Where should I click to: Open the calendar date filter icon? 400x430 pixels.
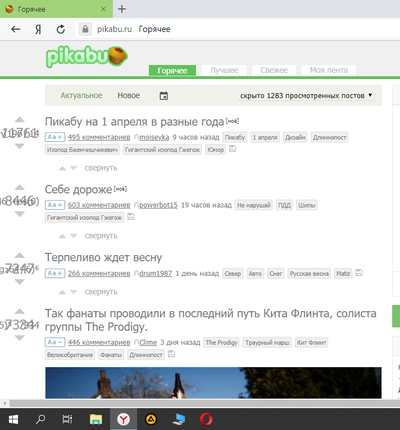click(x=164, y=96)
